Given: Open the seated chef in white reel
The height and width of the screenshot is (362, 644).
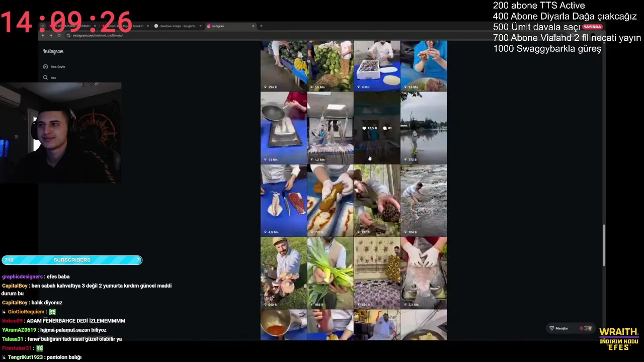Looking at the screenshot, I should tap(377, 325).
